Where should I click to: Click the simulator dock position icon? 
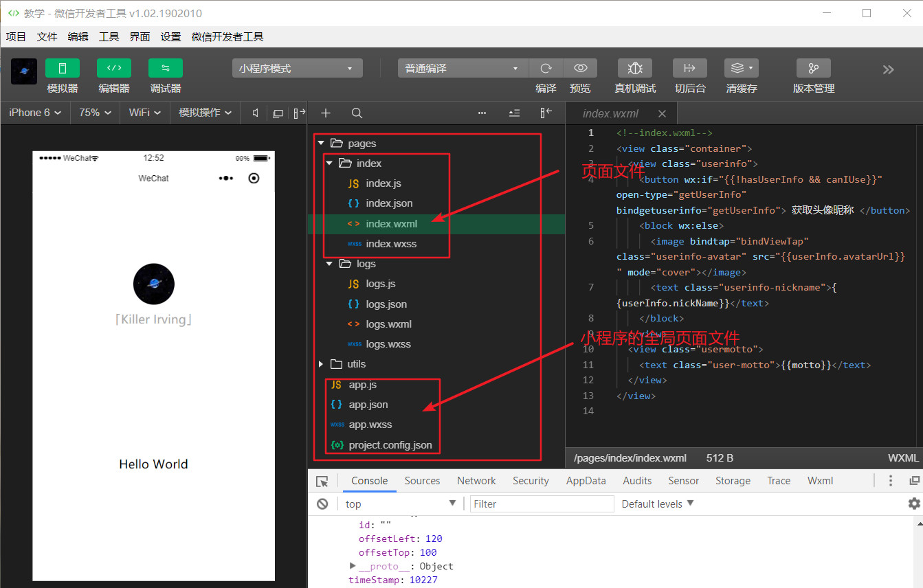pyautogui.click(x=300, y=113)
